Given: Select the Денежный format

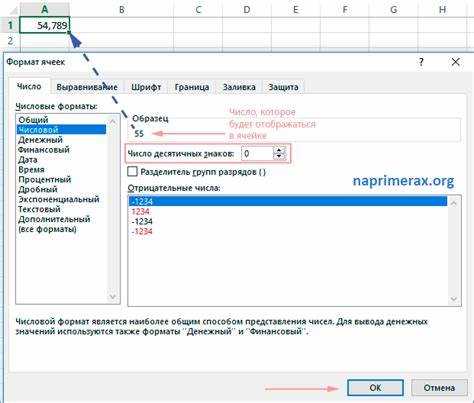Looking at the screenshot, I should [x=61, y=139].
